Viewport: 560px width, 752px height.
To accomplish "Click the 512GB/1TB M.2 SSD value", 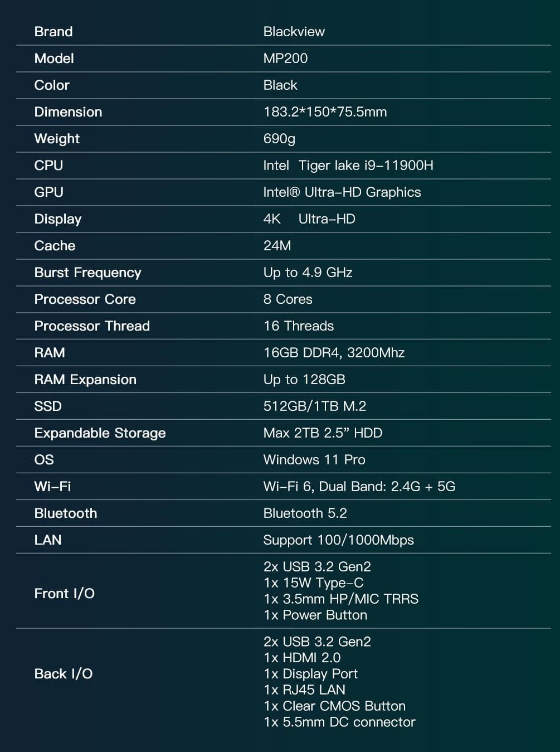I will (314, 406).
